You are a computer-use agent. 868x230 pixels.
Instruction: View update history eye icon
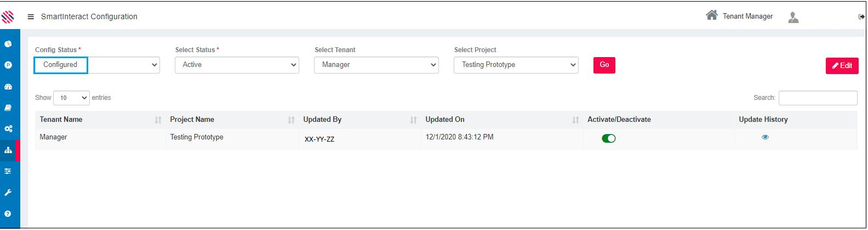point(765,137)
